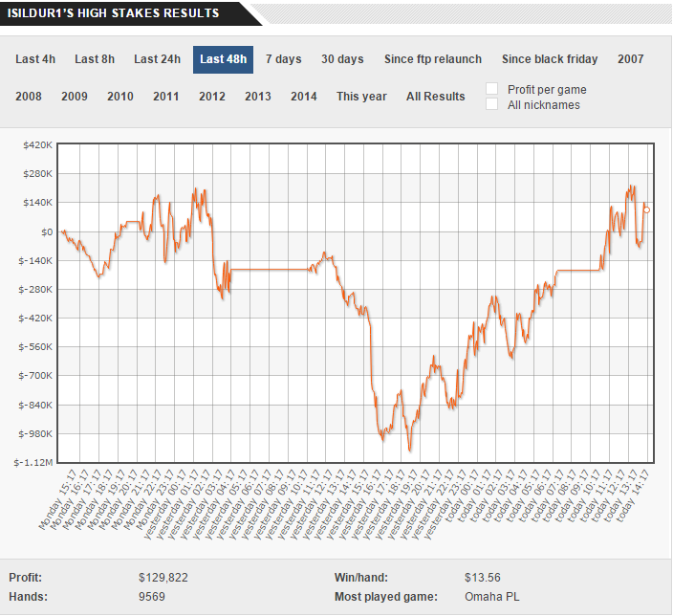Click the Win/hand: label
This screenshot has height=616, width=673.
coord(361,578)
